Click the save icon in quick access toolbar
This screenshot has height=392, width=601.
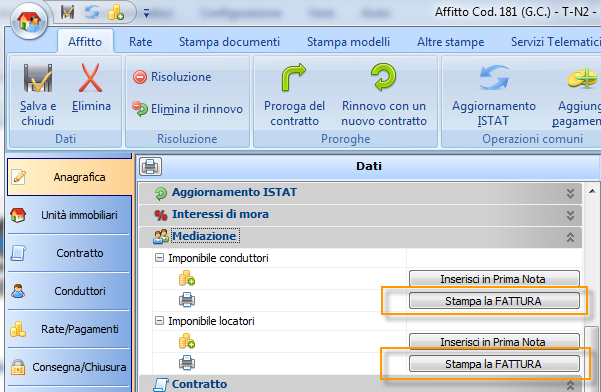(67, 12)
